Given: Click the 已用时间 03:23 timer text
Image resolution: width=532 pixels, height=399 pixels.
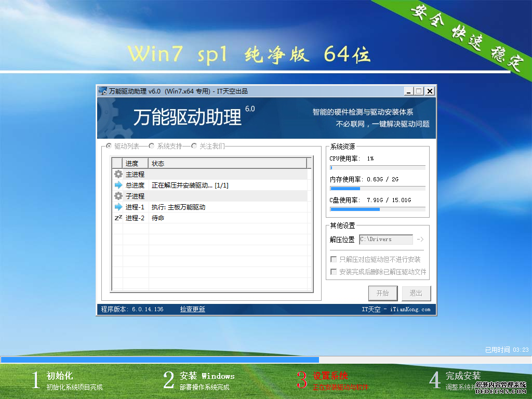Looking at the screenshot, I should [x=507, y=350].
